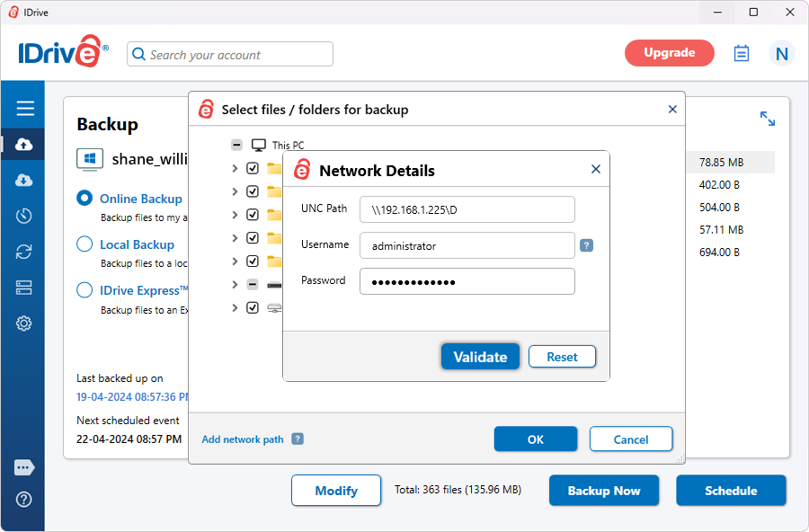Toggle the This PC tri-state checkbox
Image resolution: width=809 pixels, height=532 pixels.
tap(236, 145)
